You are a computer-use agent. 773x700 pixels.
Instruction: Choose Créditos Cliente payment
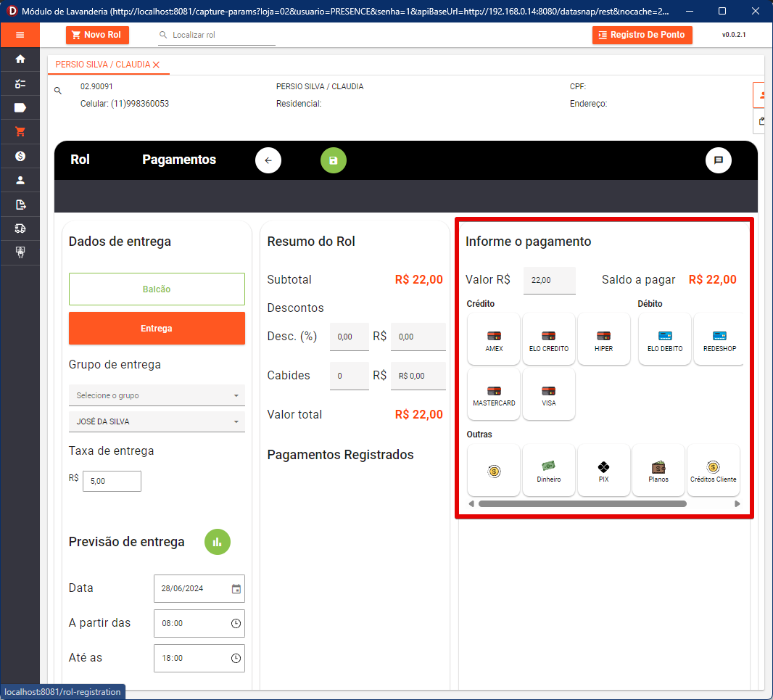pyautogui.click(x=713, y=471)
